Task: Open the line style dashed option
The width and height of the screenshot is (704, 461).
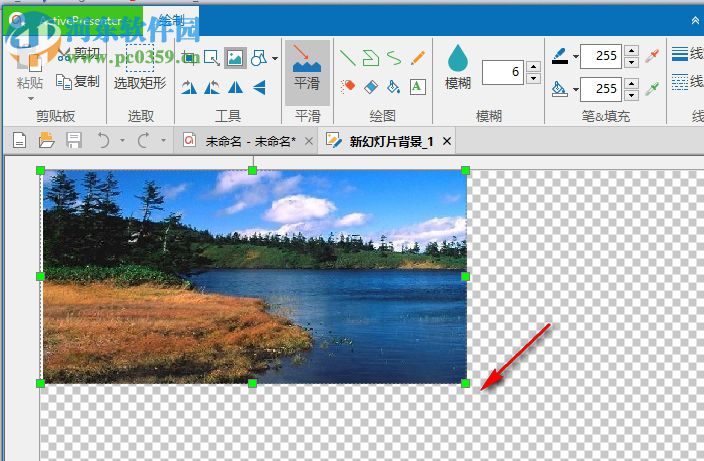Action: [687, 82]
